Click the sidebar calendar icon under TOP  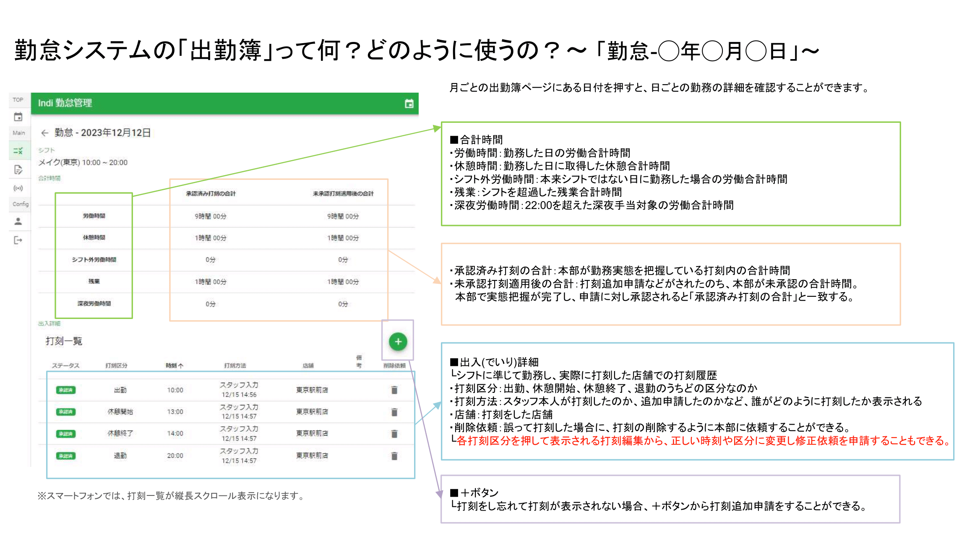click(18, 117)
